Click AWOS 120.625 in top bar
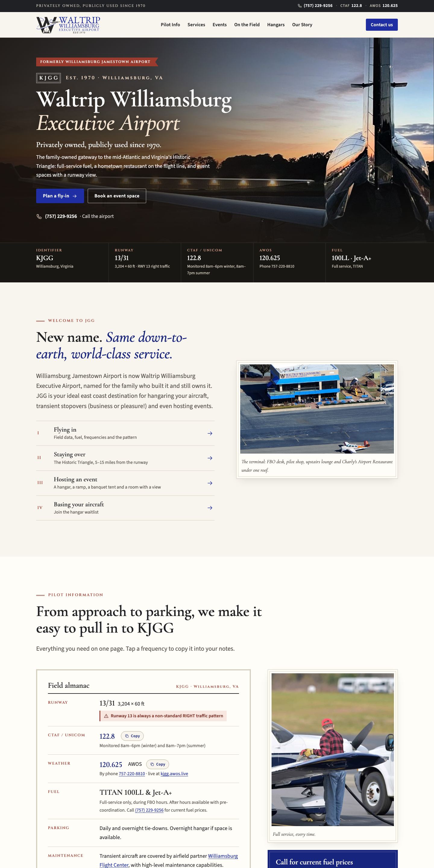Image resolution: width=434 pixels, height=868 pixels. (x=383, y=6)
